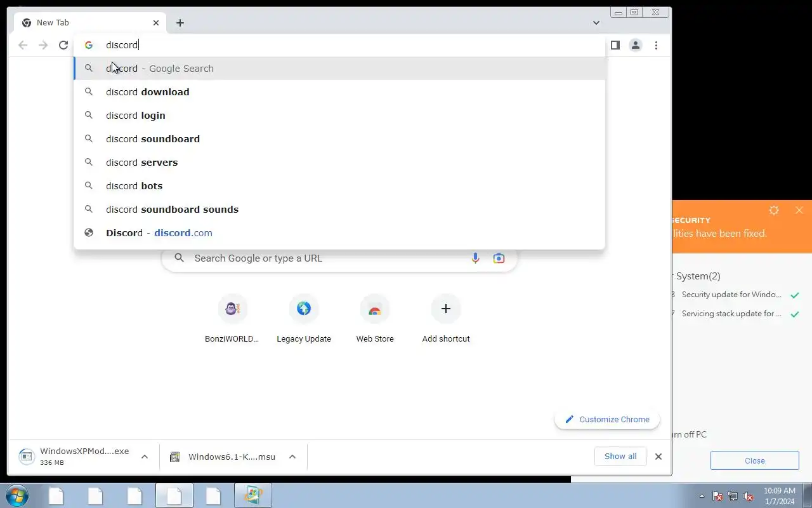Screen dimensions: 812x508
Task: Click the Action Center flag tray icon
Action: [x=717, y=496]
